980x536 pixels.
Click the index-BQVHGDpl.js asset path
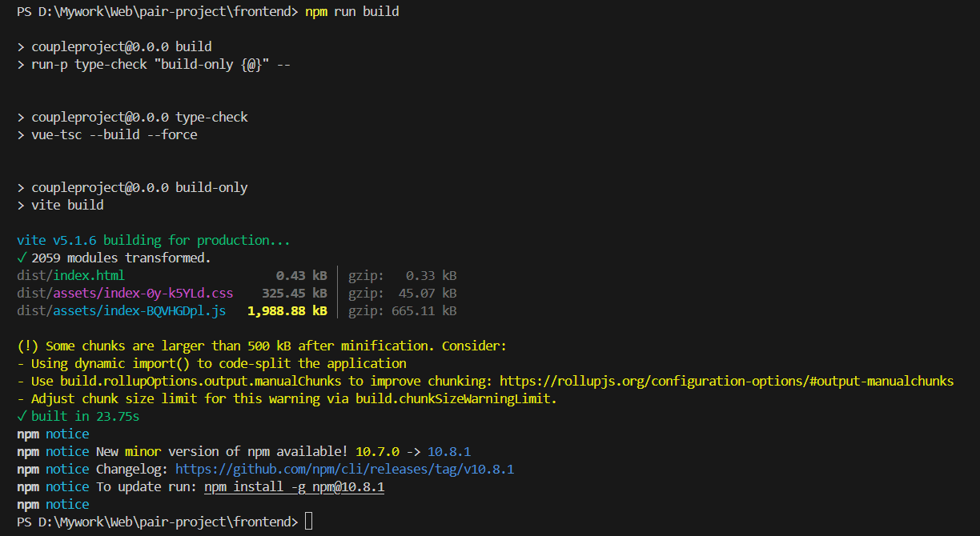pyautogui.click(x=121, y=310)
